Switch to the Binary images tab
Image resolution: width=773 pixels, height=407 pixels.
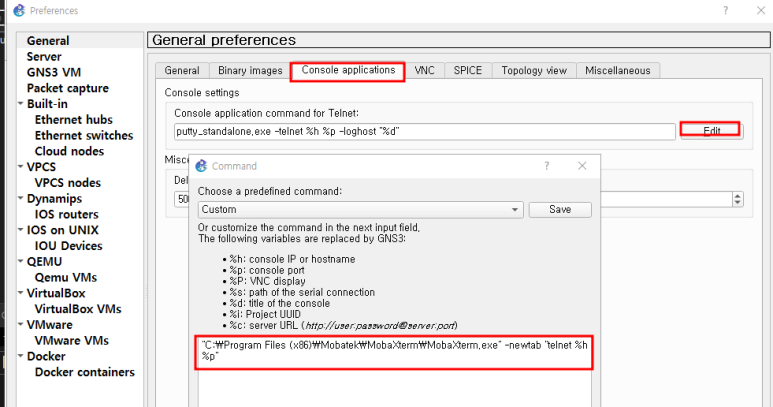[250, 71]
